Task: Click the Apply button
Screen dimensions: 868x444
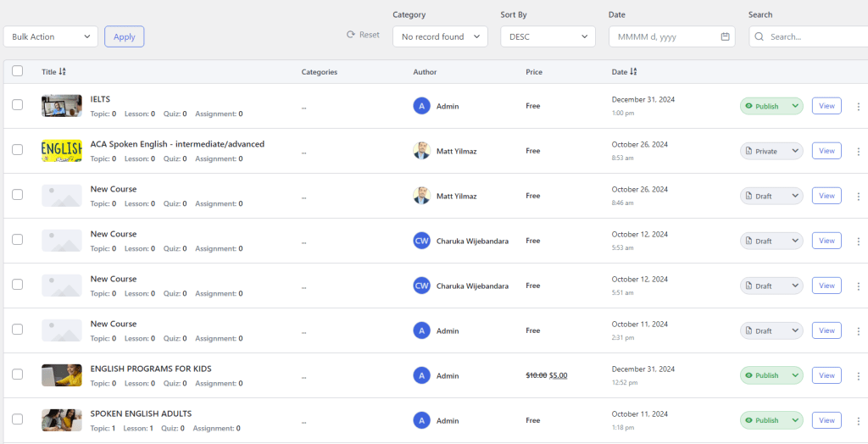Action: [124, 36]
